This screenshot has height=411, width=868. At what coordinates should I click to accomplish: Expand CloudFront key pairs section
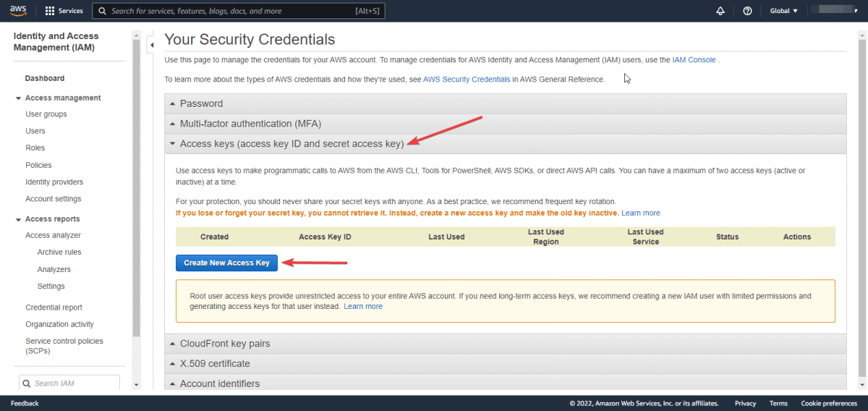pyautogui.click(x=505, y=344)
